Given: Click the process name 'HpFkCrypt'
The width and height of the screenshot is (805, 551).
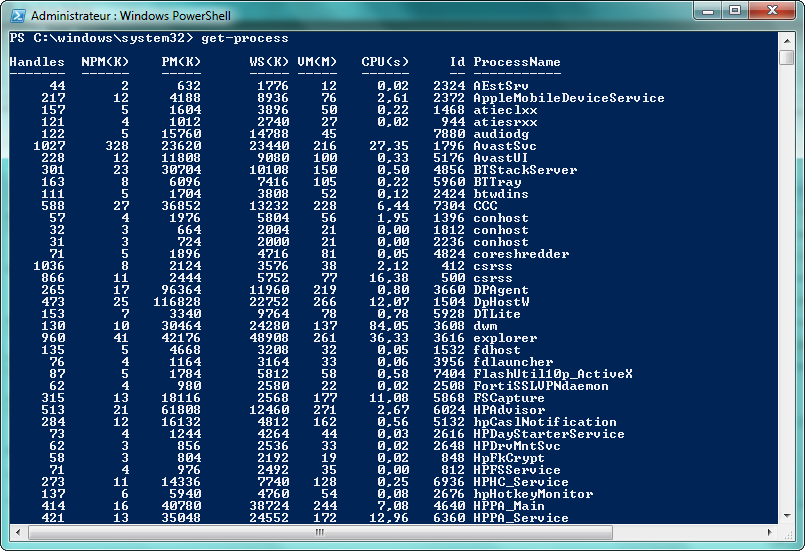Looking at the screenshot, I should click(x=509, y=458).
